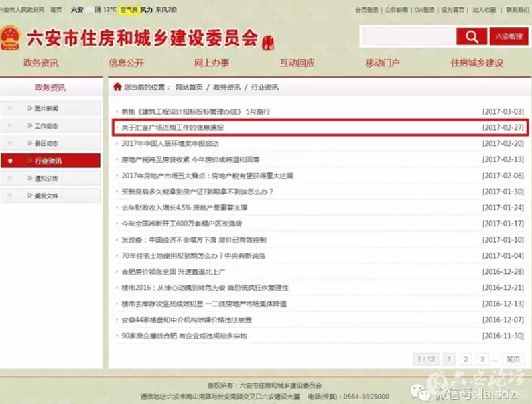This screenshot has width=532, height=404.
Task: Open article 房地产税将至房贷收紧
Action: pos(190,159)
